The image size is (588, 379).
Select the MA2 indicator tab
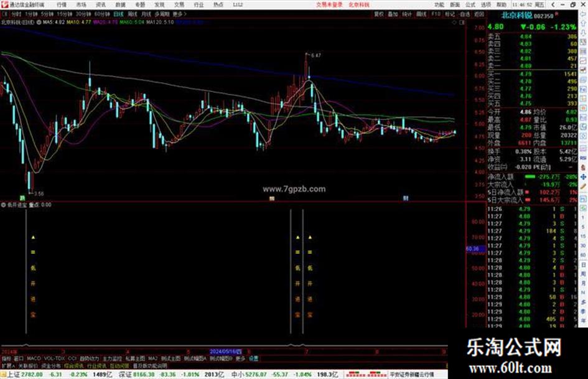pyautogui.click(x=152, y=358)
